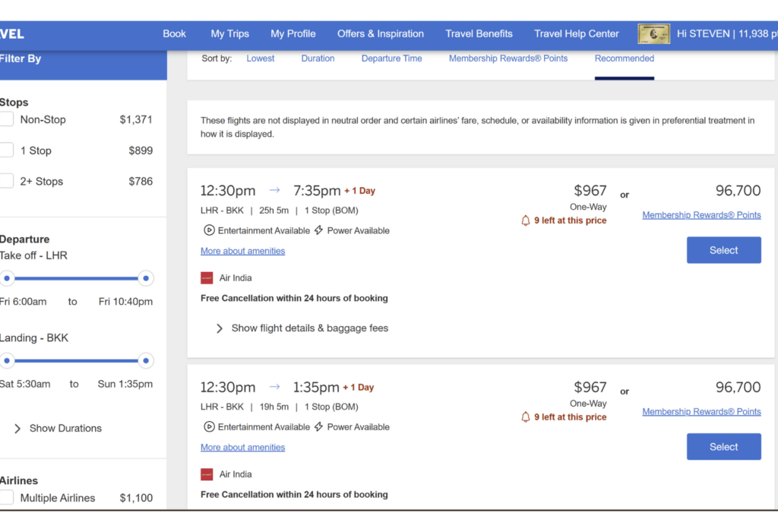778x532 pixels.
Task: Sort by Membership Rewards® Points
Action: tap(508, 59)
